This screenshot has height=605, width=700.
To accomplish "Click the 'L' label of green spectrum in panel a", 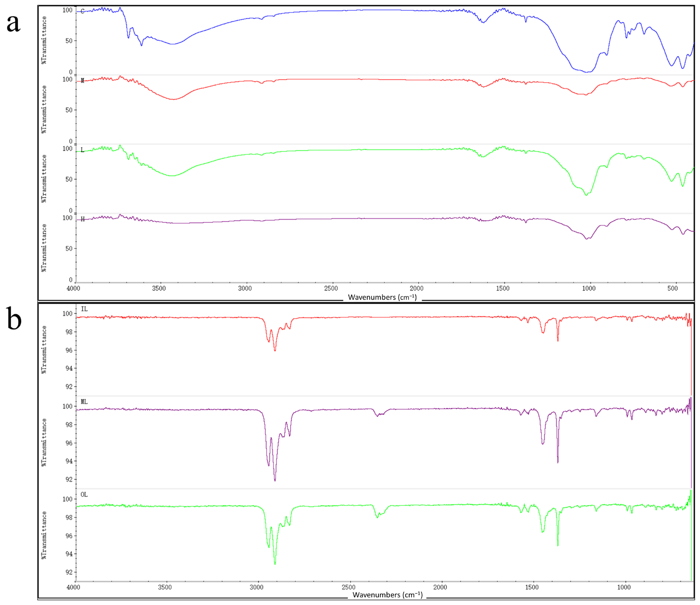I will click(x=82, y=150).
